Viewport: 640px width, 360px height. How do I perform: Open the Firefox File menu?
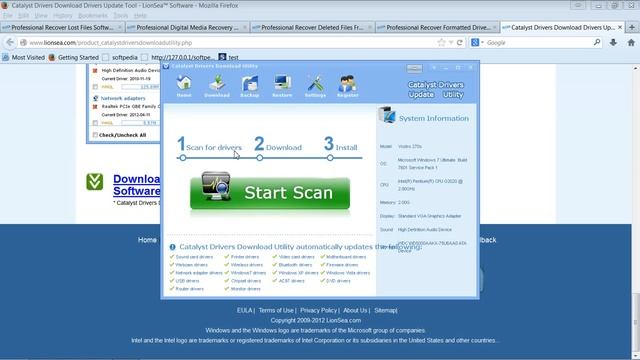point(7,16)
